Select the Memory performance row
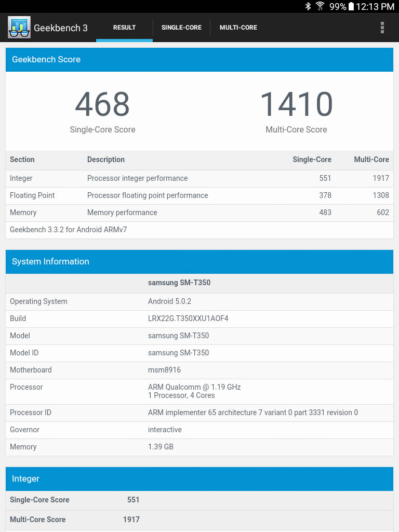 point(199,212)
